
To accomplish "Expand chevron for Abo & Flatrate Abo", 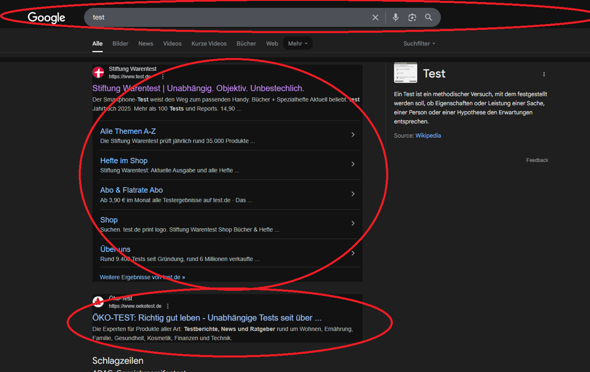I will pyautogui.click(x=353, y=194).
